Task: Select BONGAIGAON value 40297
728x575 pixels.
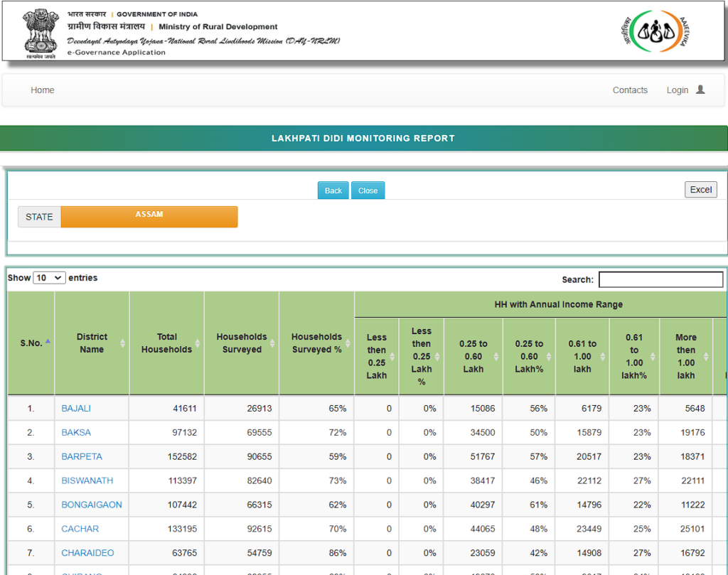Action: (x=483, y=505)
